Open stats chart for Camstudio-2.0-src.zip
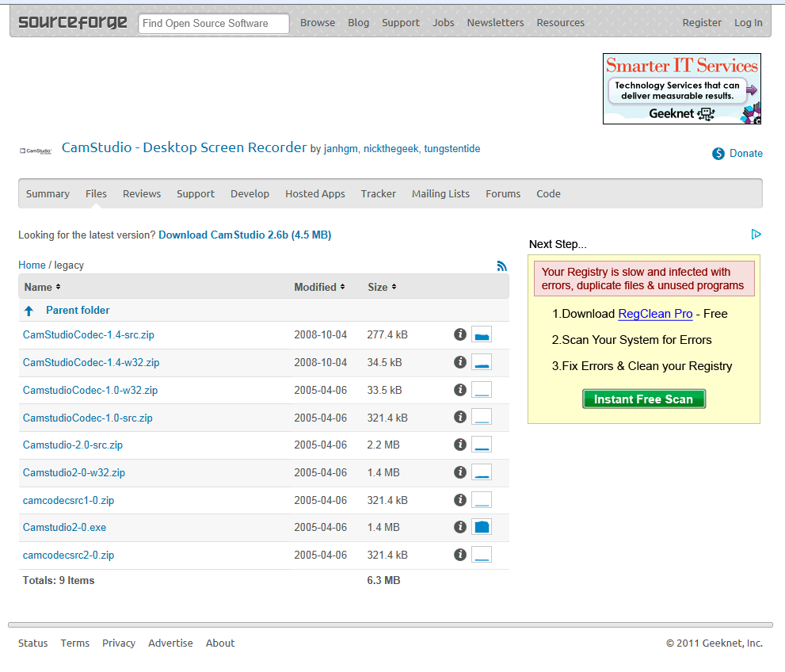 click(482, 445)
